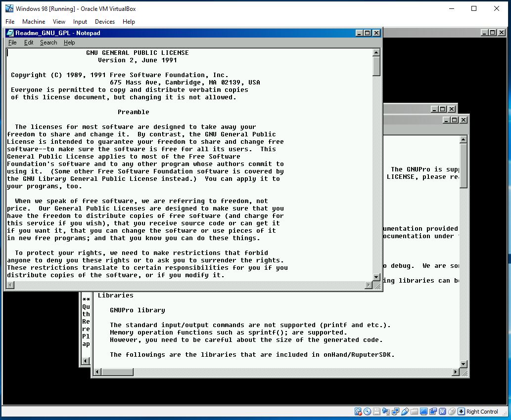This screenshot has height=420, width=511.
Task: Click the 'Right Control' host key label
Action: (482, 412)
